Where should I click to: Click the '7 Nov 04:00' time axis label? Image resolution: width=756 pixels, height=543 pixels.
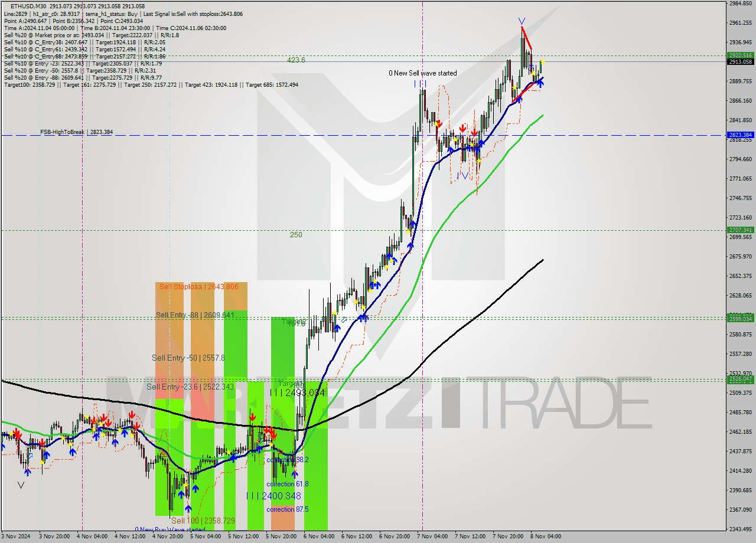coord(432,537)
